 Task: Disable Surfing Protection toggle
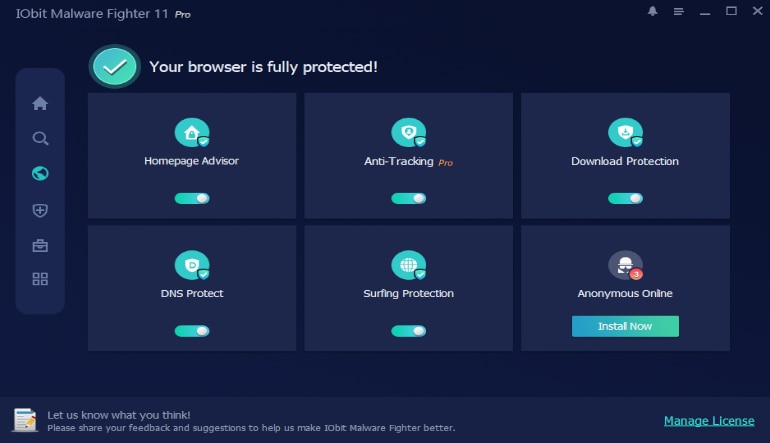click(409, 331)
